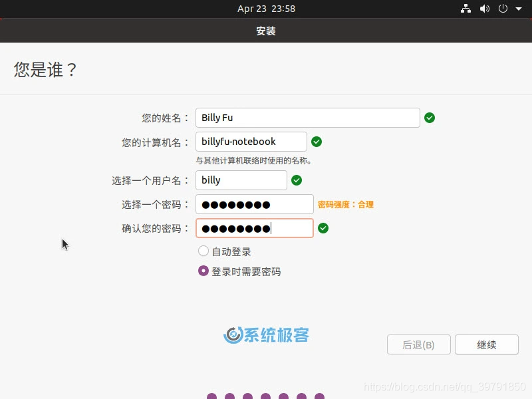Click the 确认您的密码 label
532x399 pixels.
[156, 228]
